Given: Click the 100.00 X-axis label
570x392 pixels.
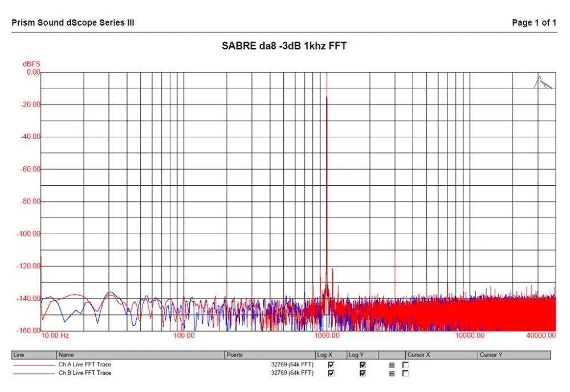Looking at the screenshot, I should click(x=184, y=336).
